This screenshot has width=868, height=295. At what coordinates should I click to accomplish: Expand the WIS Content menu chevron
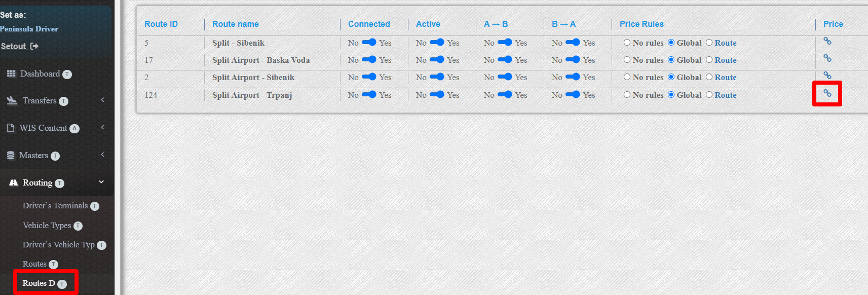click(102, 127)
